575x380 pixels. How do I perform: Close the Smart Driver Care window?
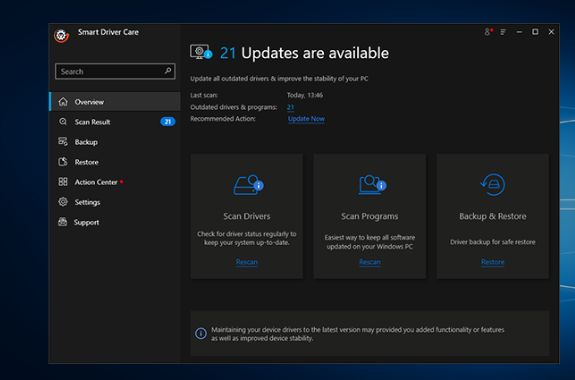point(551,32)
